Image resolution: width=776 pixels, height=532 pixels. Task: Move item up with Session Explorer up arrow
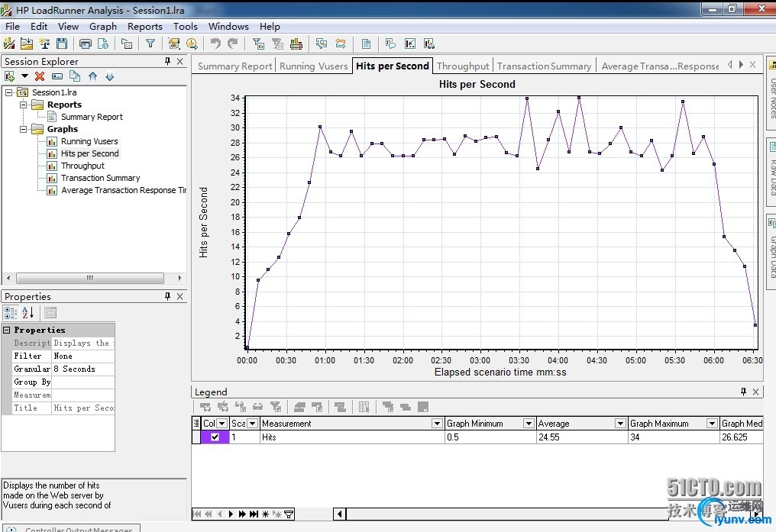click(x=92, y=76)
